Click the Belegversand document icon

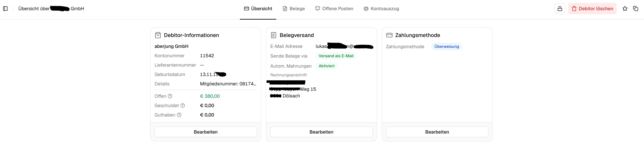pos(273,35)
